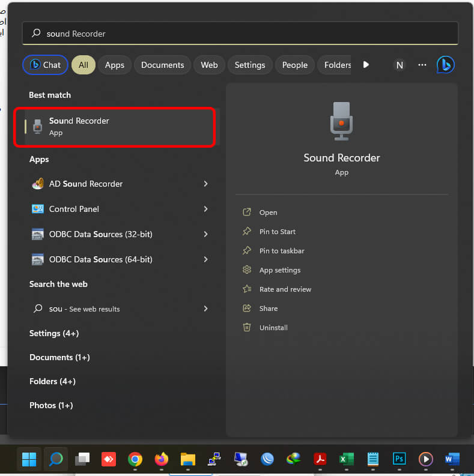Switch to the Apps filter tab

pos(114,65)
